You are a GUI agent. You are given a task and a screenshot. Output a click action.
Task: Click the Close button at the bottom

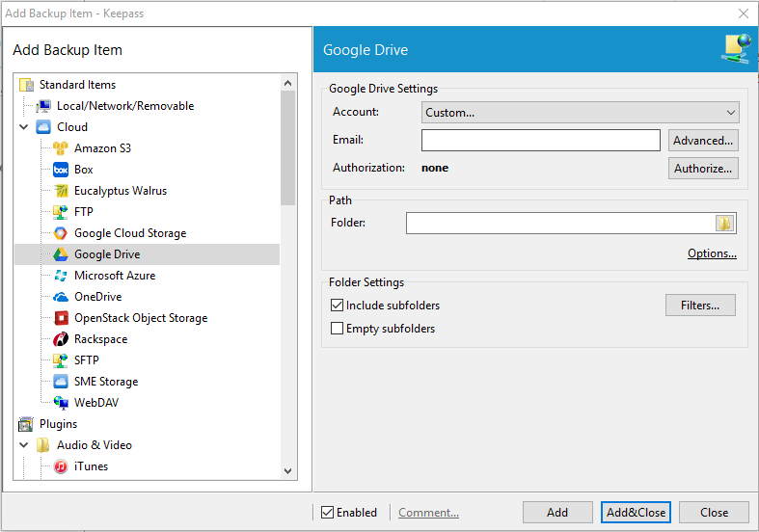coord(714,512)
